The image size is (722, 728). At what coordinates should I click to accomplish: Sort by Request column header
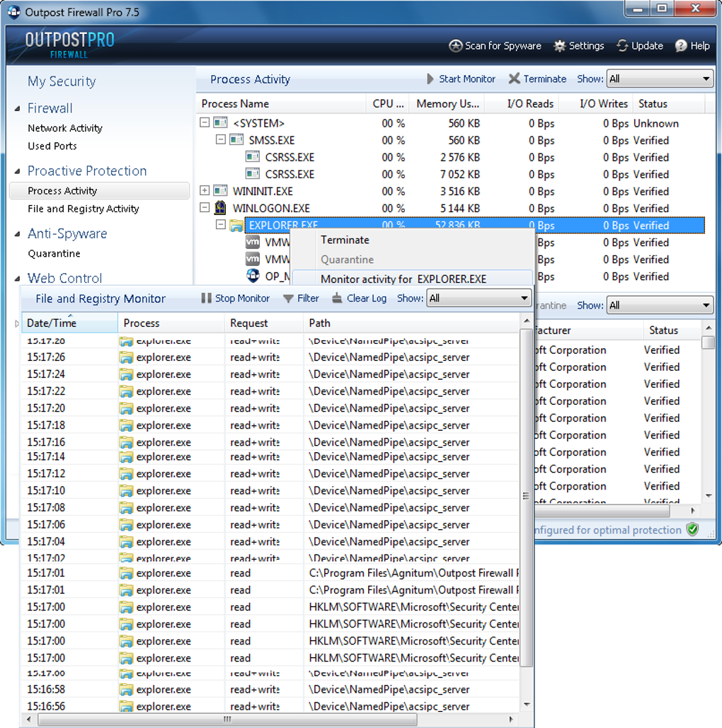pyautogui.click(x=264, y=323)
